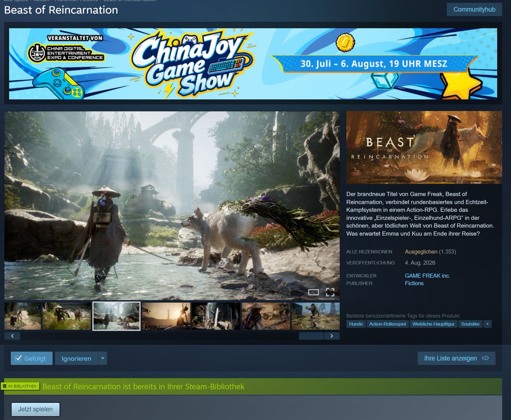Select the highlighted river scene thumbnail
Viewport: 511px width, 420px height.
(116, 316)
